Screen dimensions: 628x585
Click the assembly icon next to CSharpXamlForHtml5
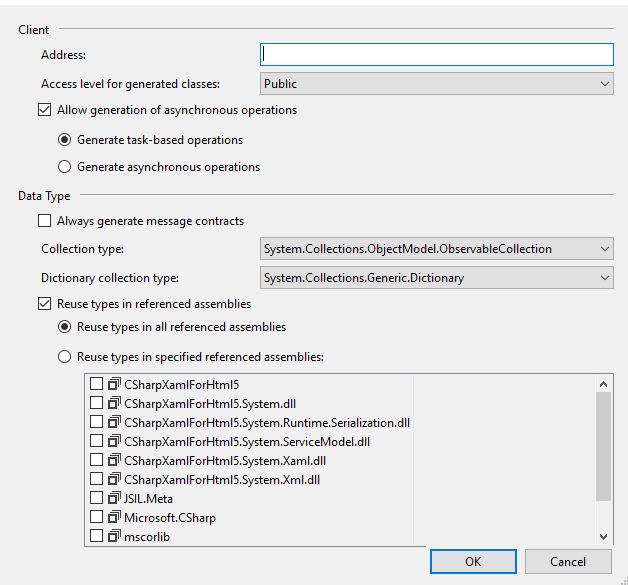114,384
